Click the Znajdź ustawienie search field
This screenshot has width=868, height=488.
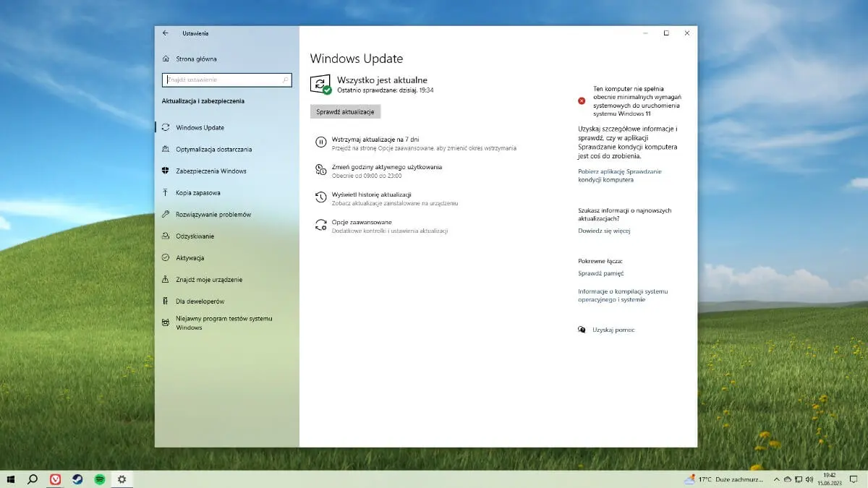pyautogui.click(x=226, y=80)
